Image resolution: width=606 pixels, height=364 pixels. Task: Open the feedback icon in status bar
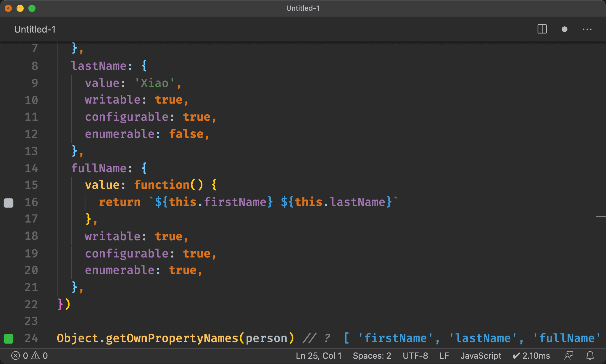pyautogui.click(x=568, y=355)
